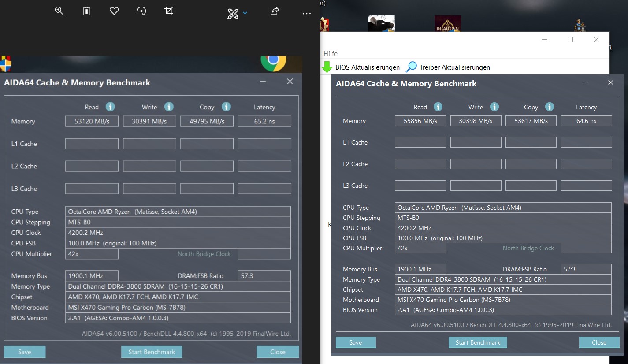The height and width of the screenshot is (364, 628).
Task: Click Write info icon in right benchmark window
Action: (x=494, y=107)
